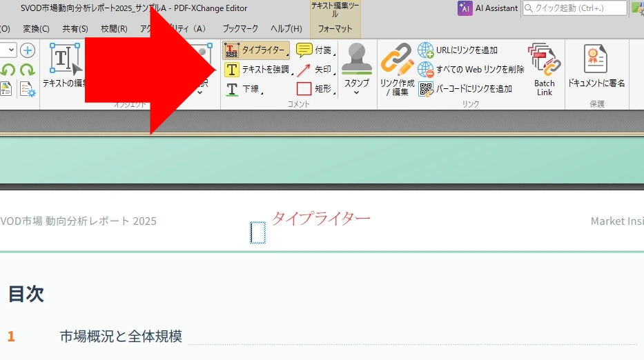
Task: Expand the 付箋 dropdown arrow
Action: pyautogui.click(x=334, y=54)
